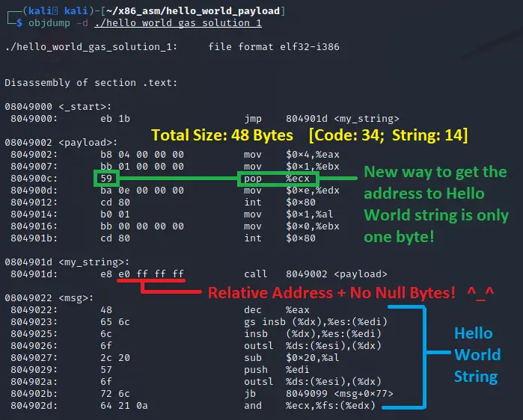Screen dimensions: 523x420
Task: Select the '08049022 <msg>:' label
Action: (x=49, y=297)
